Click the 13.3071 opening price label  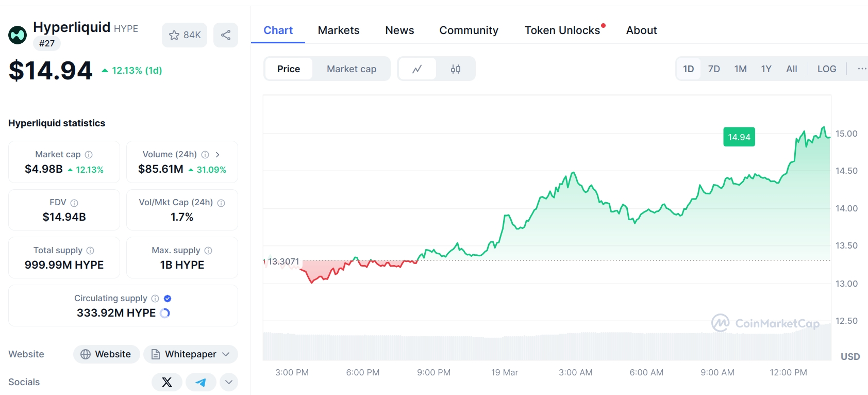(283, 261)
